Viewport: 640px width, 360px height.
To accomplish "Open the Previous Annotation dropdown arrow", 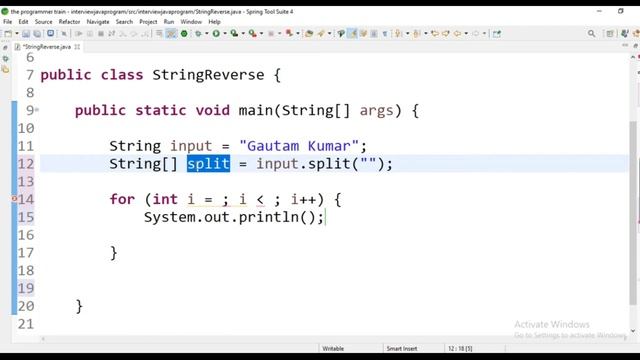I will pos(426,33).
